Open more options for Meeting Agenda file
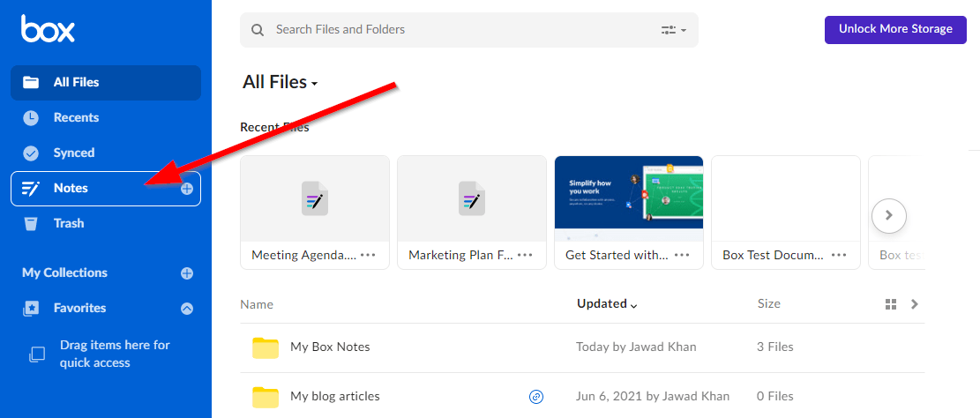Viewport: 980px width, 418px height. (368, 255)
